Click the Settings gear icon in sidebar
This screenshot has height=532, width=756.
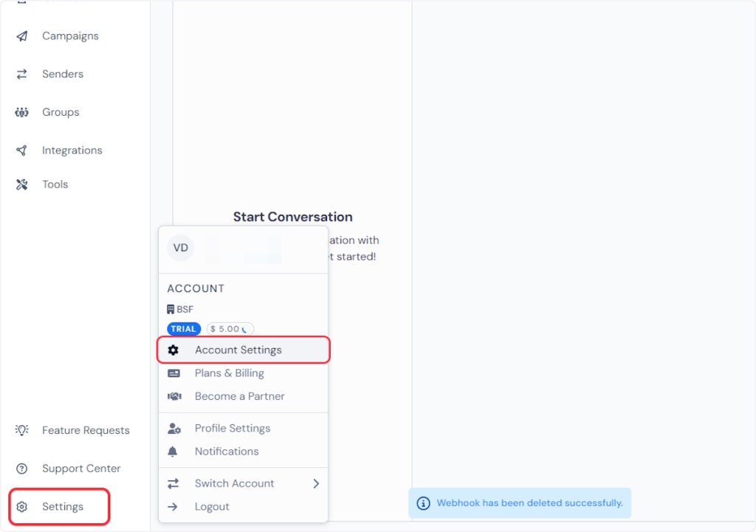[x=22, y=507]
